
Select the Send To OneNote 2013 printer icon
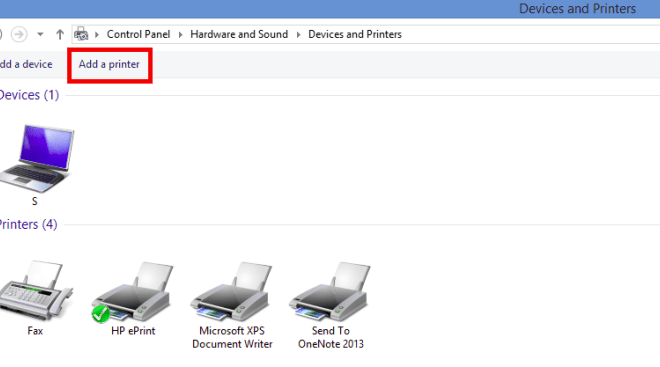(330, 291)
